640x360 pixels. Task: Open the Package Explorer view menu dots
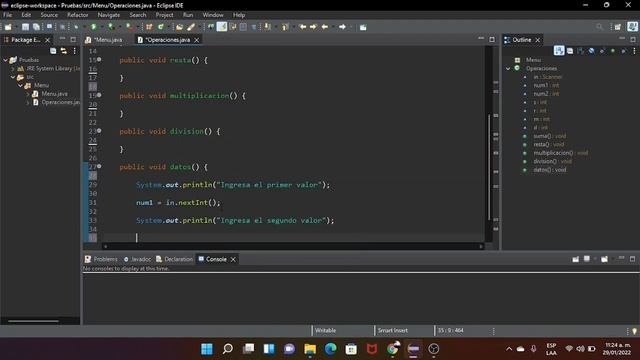click(x=74, y=51)
